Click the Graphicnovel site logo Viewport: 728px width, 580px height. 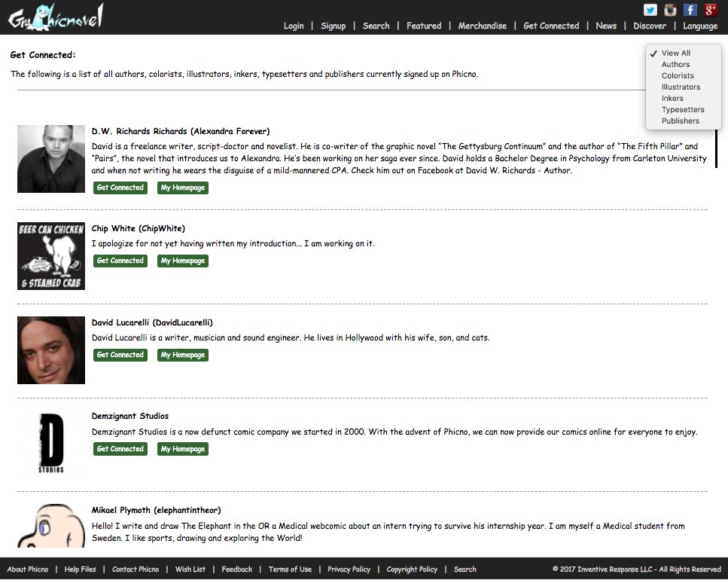pyautogui.click(x=56, y=17)
